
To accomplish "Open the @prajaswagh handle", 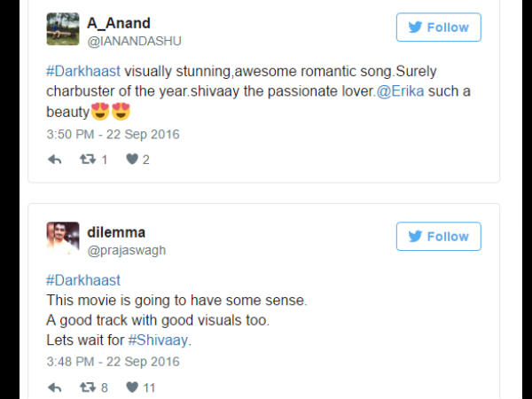I will 126,250.
